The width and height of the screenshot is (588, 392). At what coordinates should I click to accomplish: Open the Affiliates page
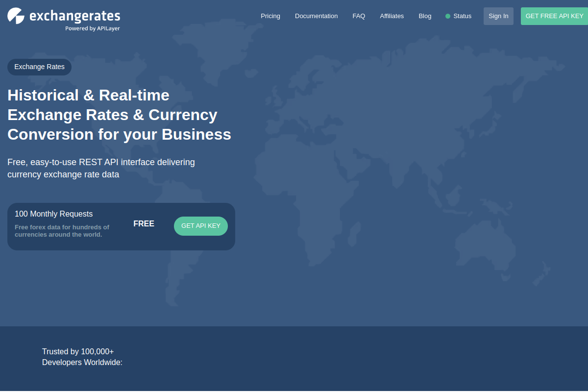(x=392, y=16)
